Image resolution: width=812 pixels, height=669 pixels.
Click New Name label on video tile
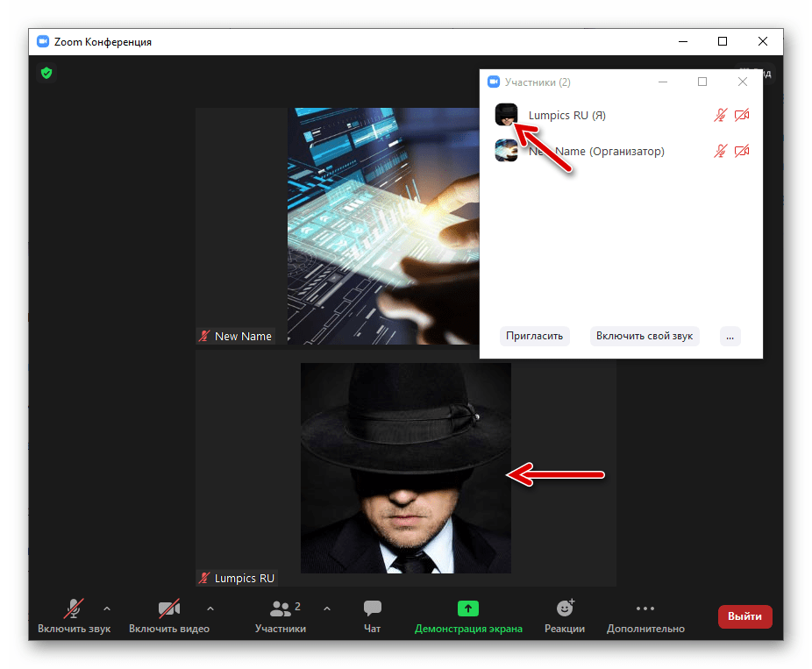(x=243, y=336)
